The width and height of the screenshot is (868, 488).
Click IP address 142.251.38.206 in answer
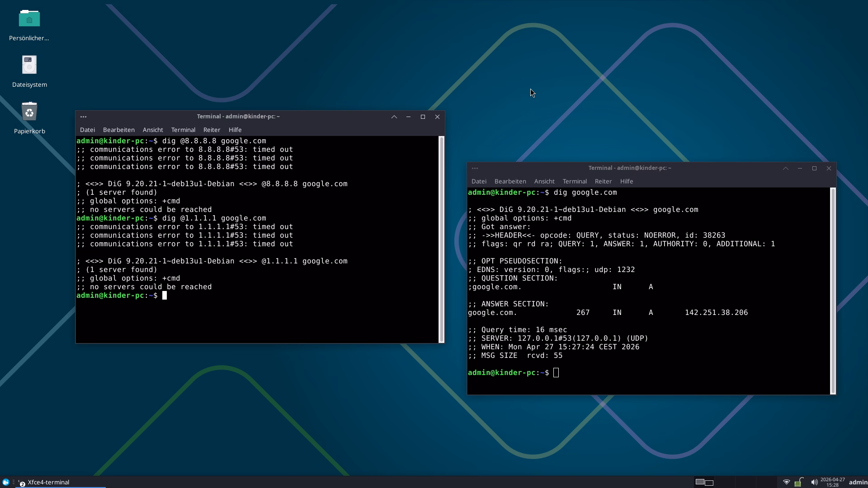pyautogui.click(x=716, y=313)
